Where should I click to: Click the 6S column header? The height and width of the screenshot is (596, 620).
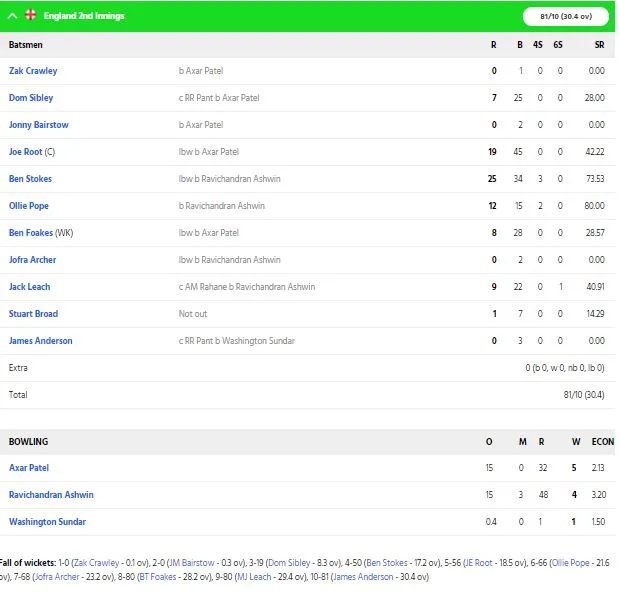(x=558, y=45)
